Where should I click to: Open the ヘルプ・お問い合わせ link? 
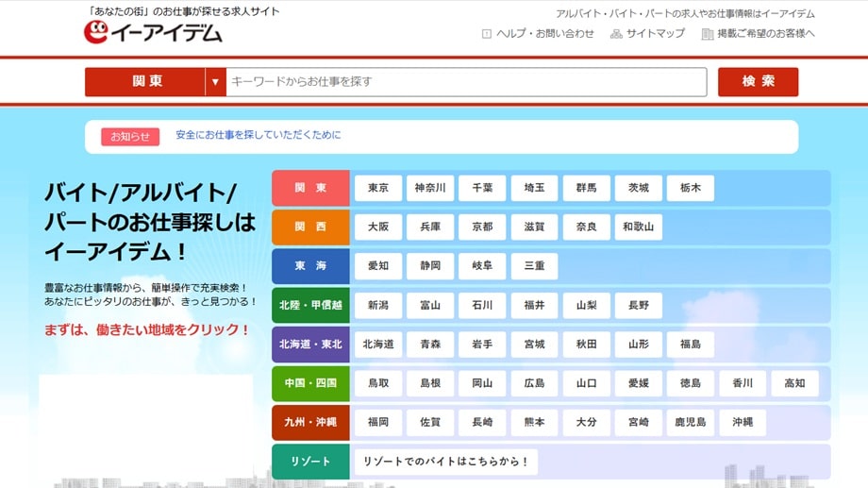(x=544, y=34)
